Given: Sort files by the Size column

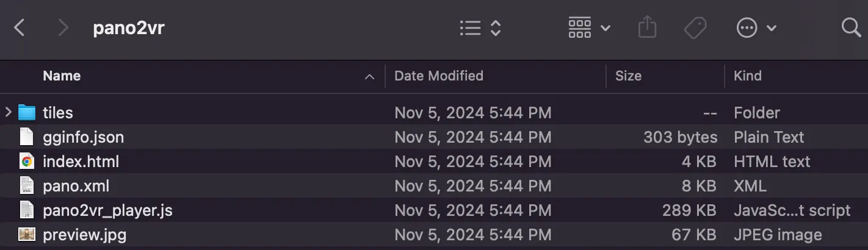Looking at the screenshot, I should click(628, 76).
